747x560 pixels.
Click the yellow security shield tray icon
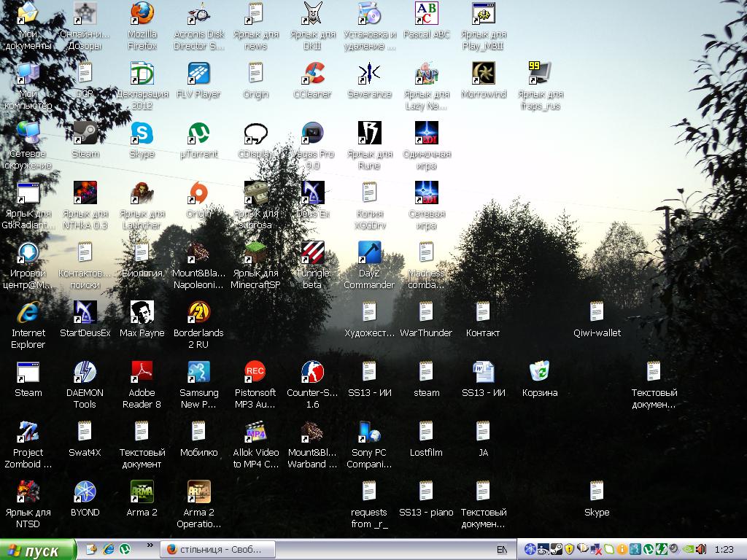[x=569, y=550]
